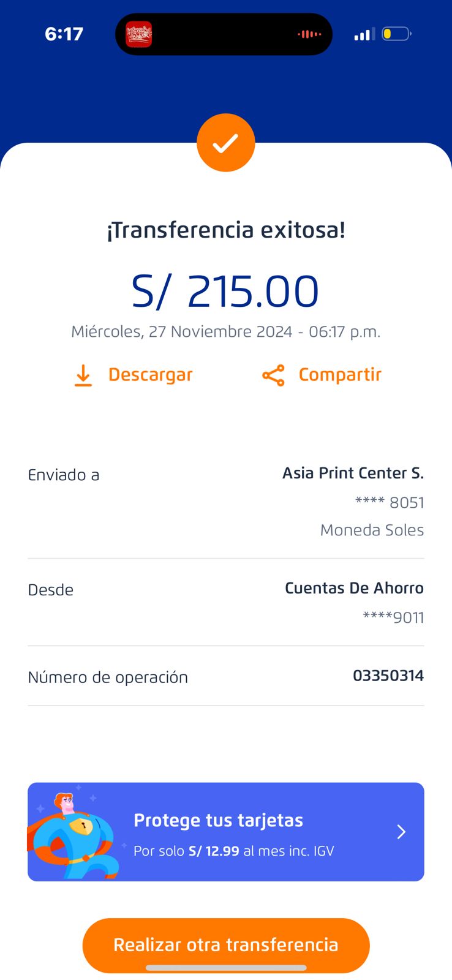Tap the Descargar link text
Viewport: 452px width, 980px height.
pos(150,375)
